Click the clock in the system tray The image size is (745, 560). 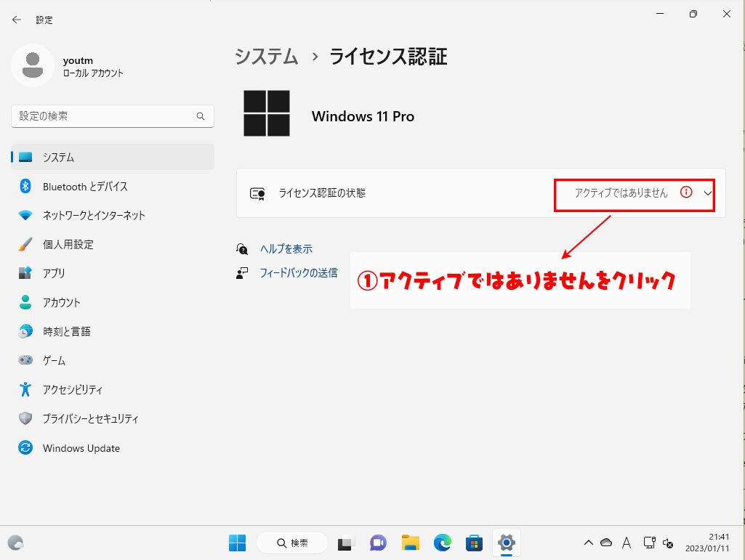coord(710,543)
